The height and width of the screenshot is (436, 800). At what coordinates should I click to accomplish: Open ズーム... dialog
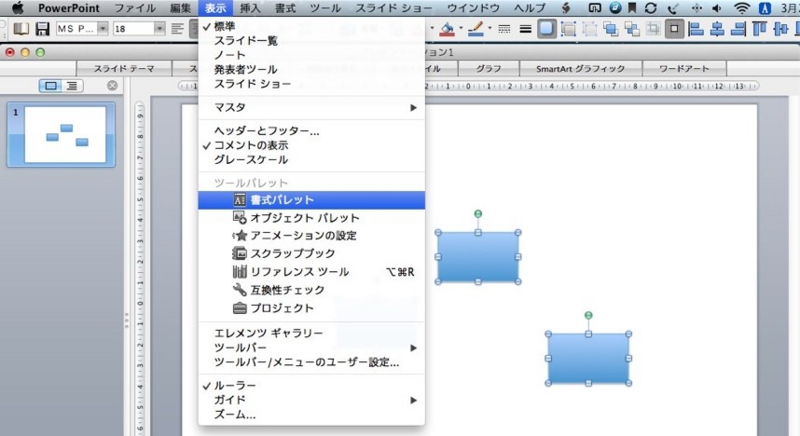click(311, 415)
